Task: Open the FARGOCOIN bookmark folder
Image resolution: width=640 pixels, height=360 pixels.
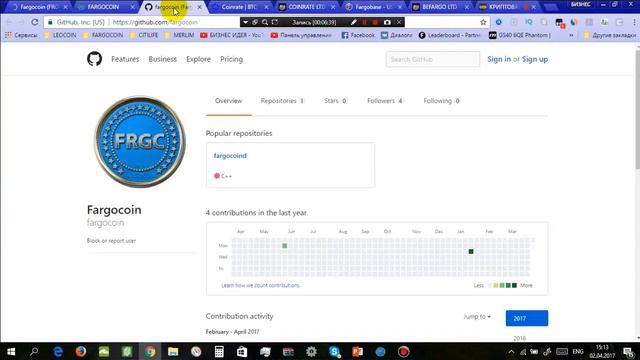Action: click(103, 36)
